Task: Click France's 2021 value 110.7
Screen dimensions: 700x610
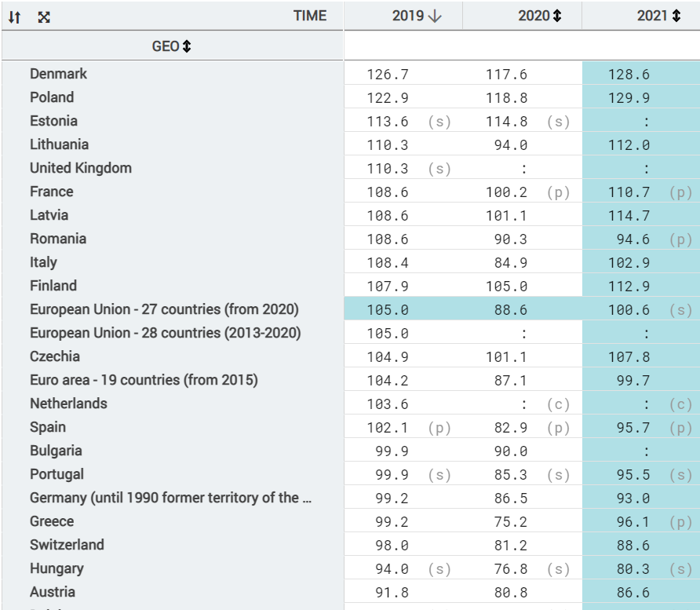Action: point(629,192)
